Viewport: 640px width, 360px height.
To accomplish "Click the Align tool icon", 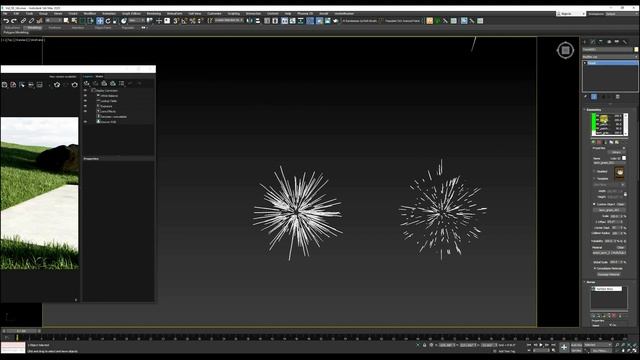I will [258, 21].
